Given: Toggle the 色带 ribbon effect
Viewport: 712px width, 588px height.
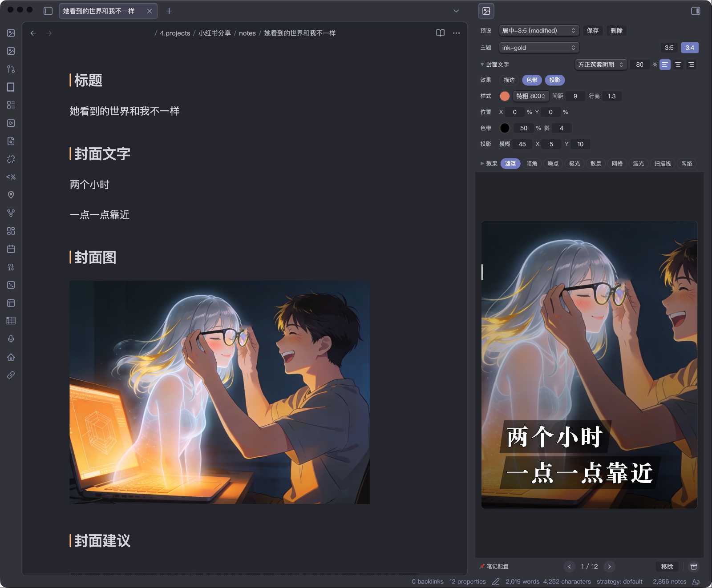Looking at the screenshot, I should point(532,80).
